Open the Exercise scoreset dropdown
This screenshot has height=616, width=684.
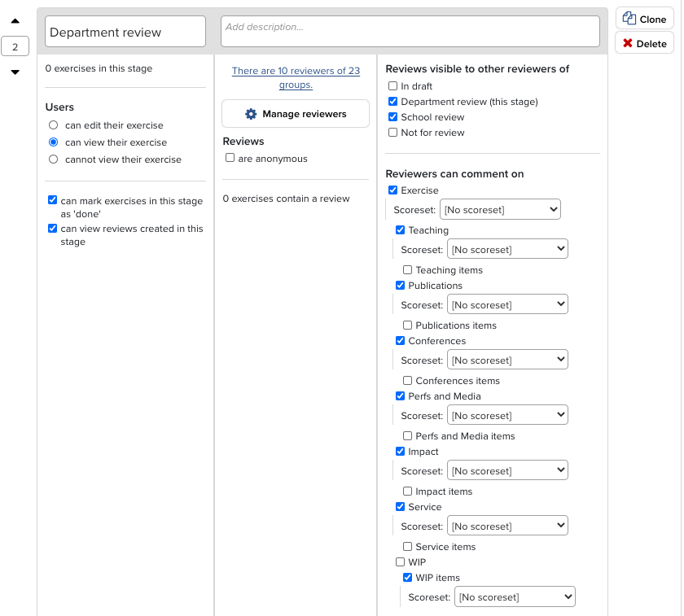[500, 210]
